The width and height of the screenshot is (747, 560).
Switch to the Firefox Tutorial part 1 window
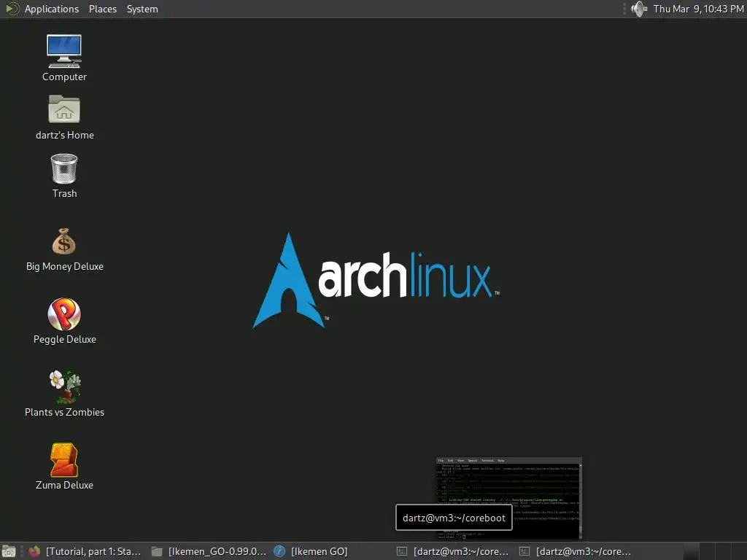85,551
